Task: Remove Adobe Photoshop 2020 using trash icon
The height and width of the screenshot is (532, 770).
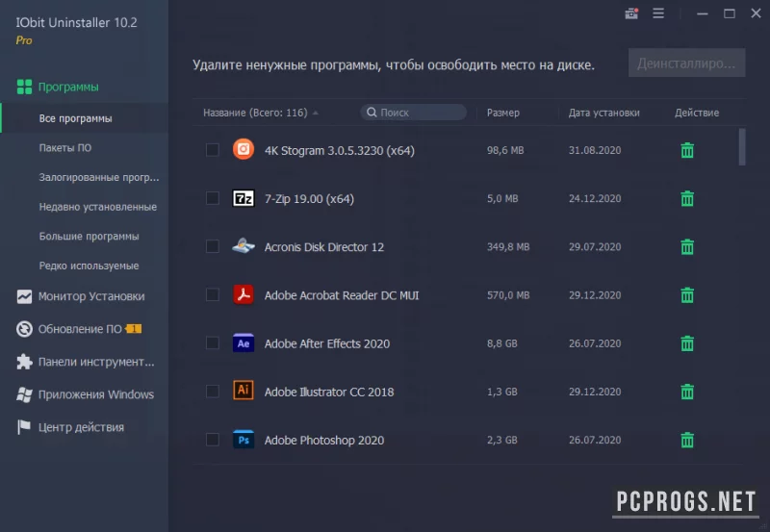Action: (687, 441)
